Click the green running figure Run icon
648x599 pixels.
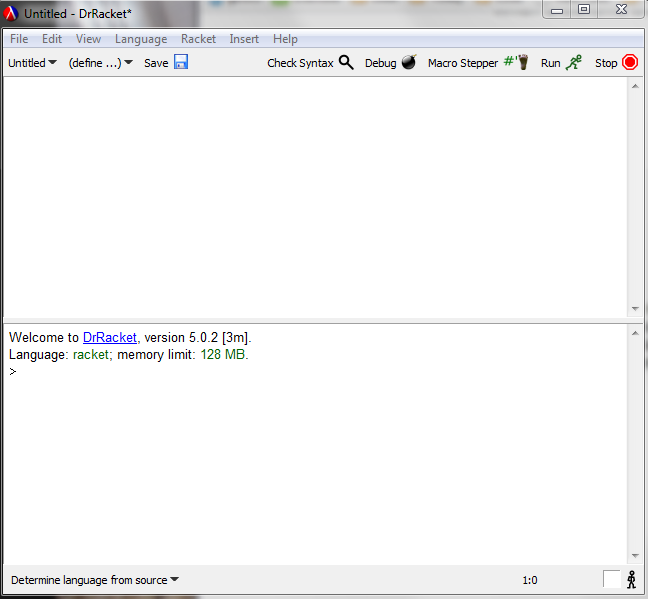click(574, 62)
